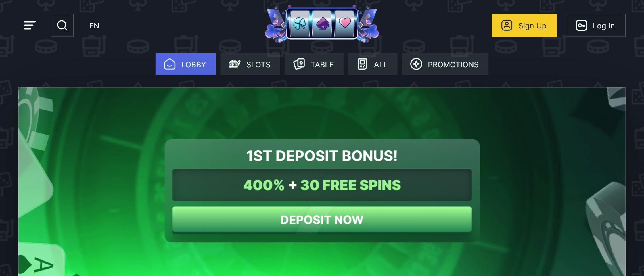Screen dimensions: 644x276
Task: Click the Promotions star badge icon
Action: coord(416,64)
